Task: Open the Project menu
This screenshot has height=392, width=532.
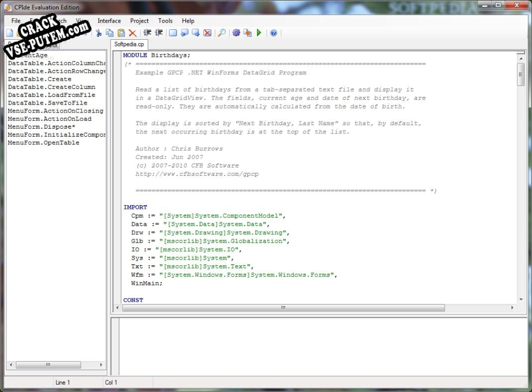Action: click(x=139, y=21)
